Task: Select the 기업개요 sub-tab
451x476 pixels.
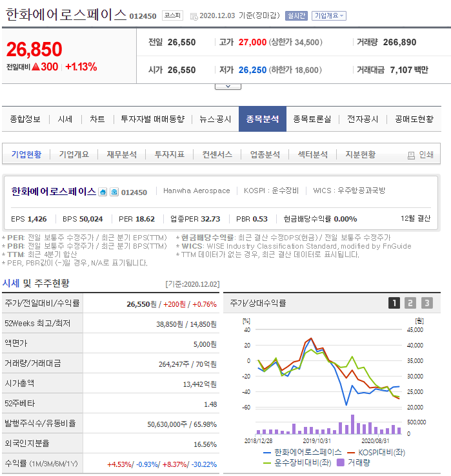Action: point(74,154)
